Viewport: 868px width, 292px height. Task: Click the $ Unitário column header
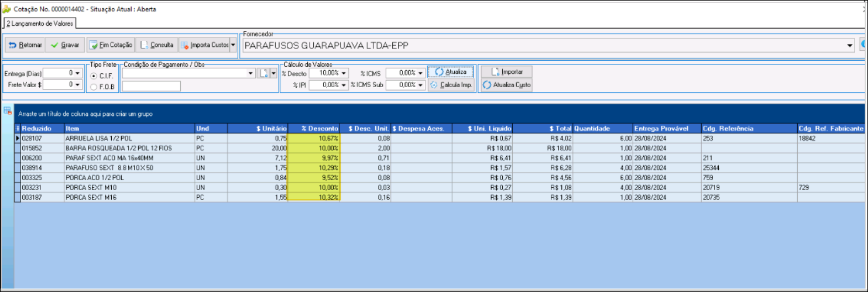(x=258, y=128)
